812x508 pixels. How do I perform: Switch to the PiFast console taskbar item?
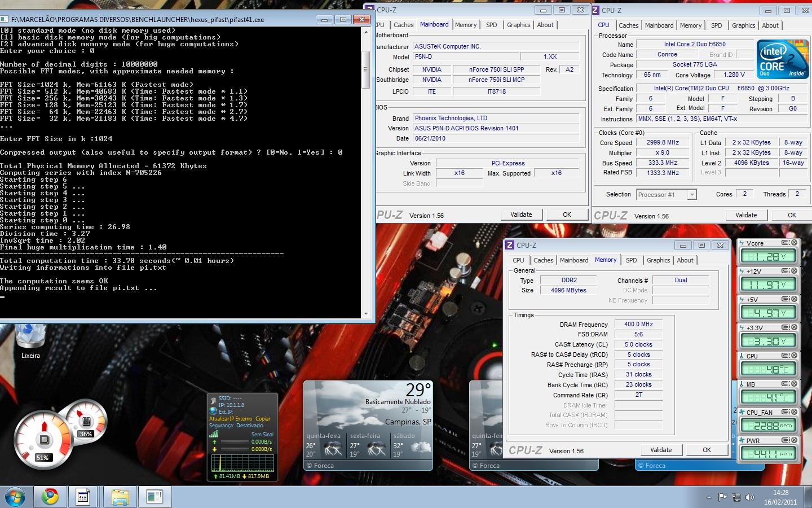click(83, 497)
